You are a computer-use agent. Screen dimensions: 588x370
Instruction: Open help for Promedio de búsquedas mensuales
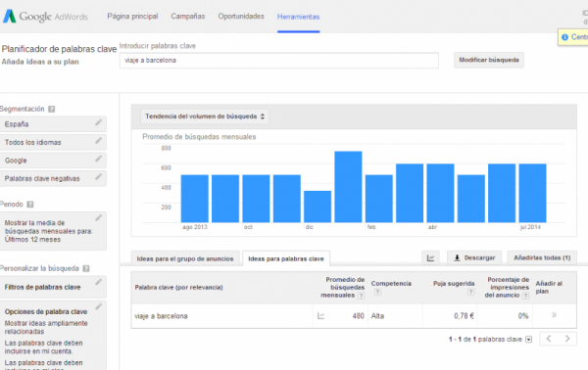pos(361,296)
